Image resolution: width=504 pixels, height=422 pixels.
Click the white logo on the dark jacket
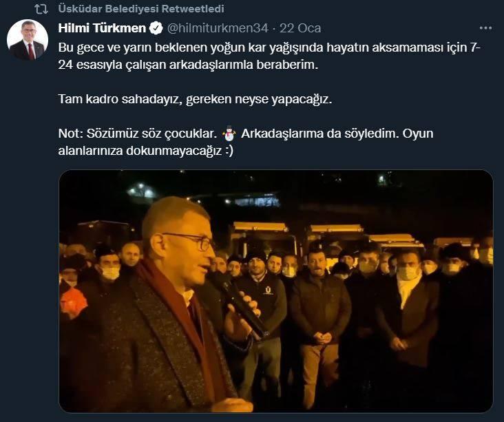(x=267, y=291)
